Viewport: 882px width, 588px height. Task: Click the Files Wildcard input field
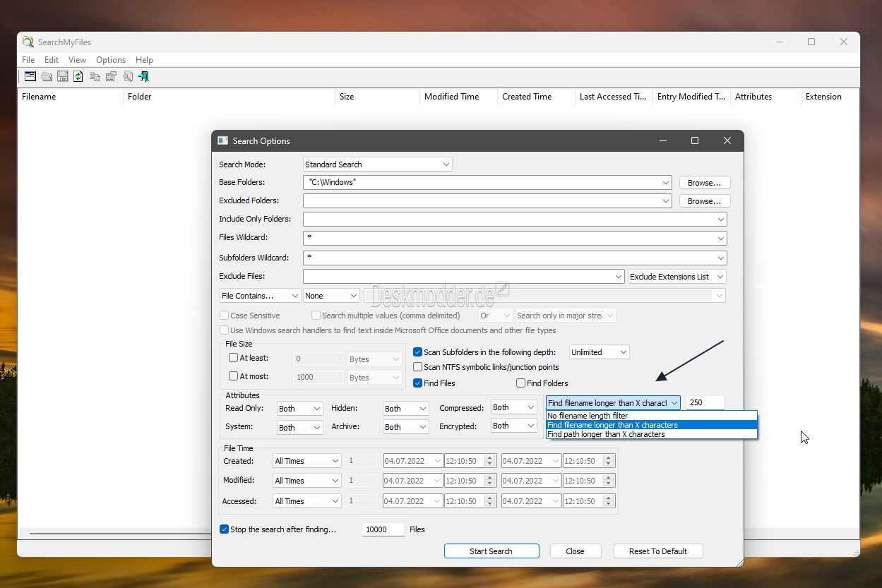pos(515,238)
